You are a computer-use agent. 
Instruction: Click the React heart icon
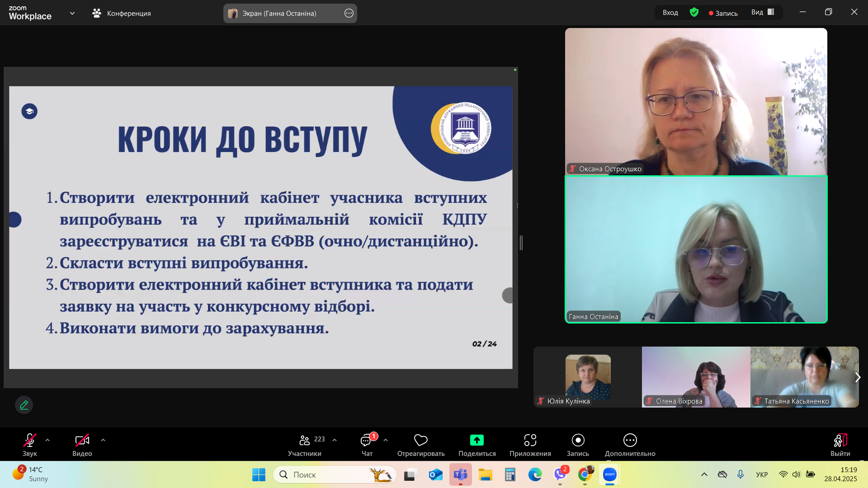point(420,440)
